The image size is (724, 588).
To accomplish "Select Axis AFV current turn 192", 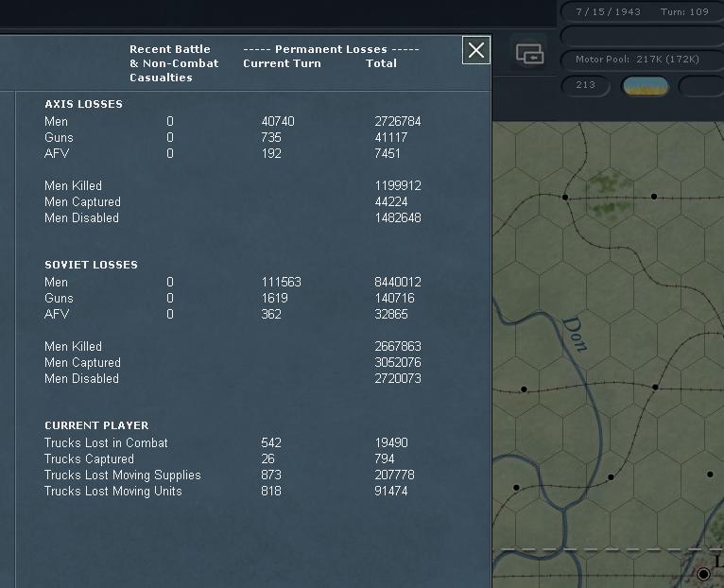I will tap(271, 153).
